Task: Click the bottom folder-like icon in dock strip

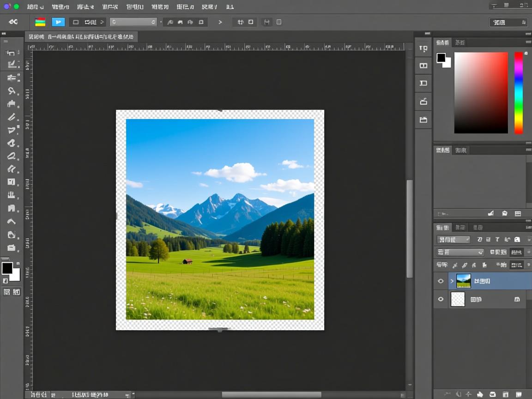Action: (x=423, y=120)
